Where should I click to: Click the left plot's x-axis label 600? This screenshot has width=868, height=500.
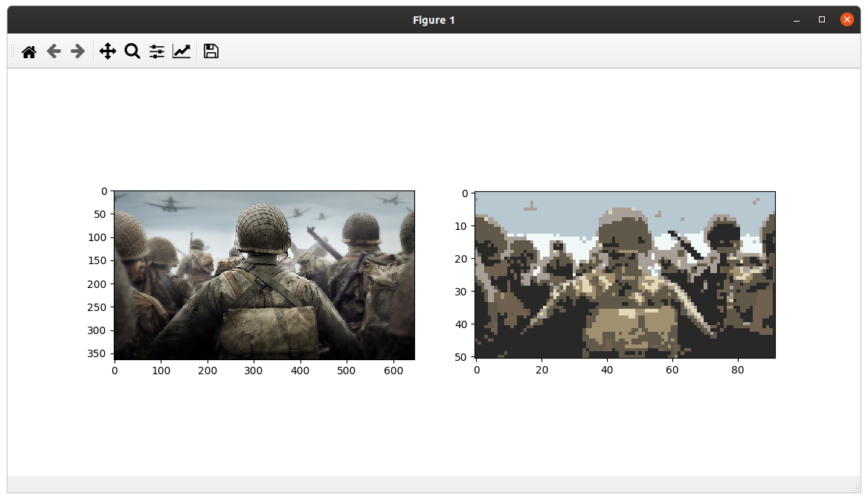click(x=393, y=371)
